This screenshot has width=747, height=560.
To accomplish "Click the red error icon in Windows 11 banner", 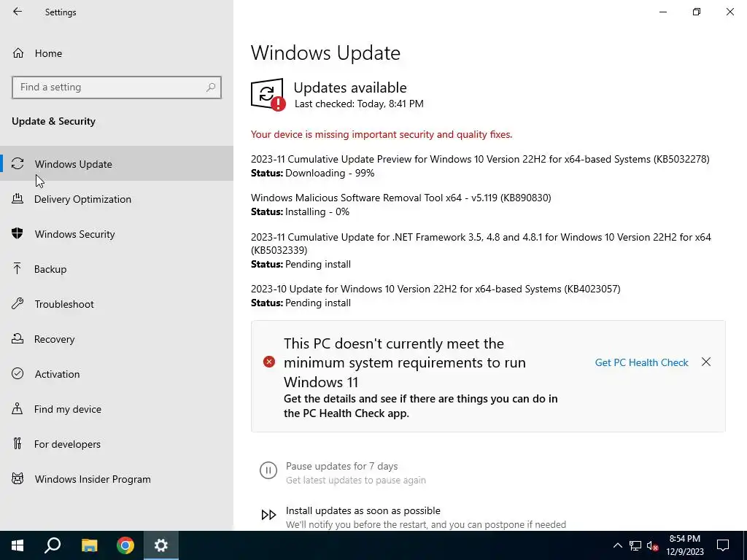I will click(269, 362).
